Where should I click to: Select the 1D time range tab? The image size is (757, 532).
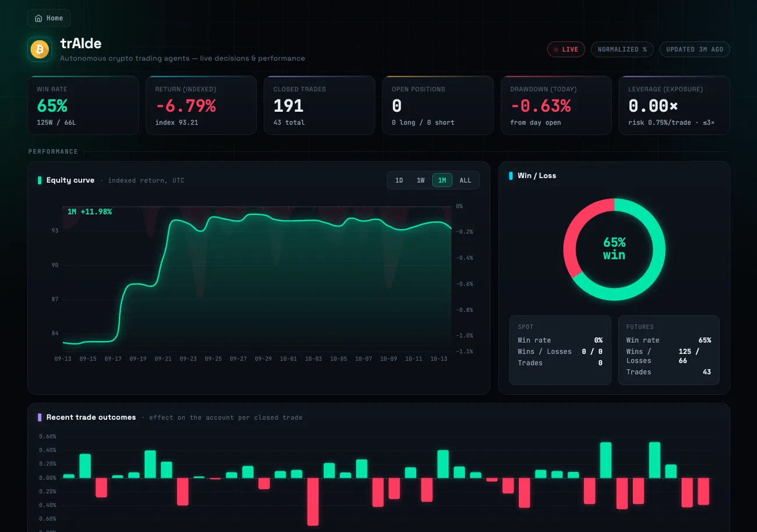(399, 180)
